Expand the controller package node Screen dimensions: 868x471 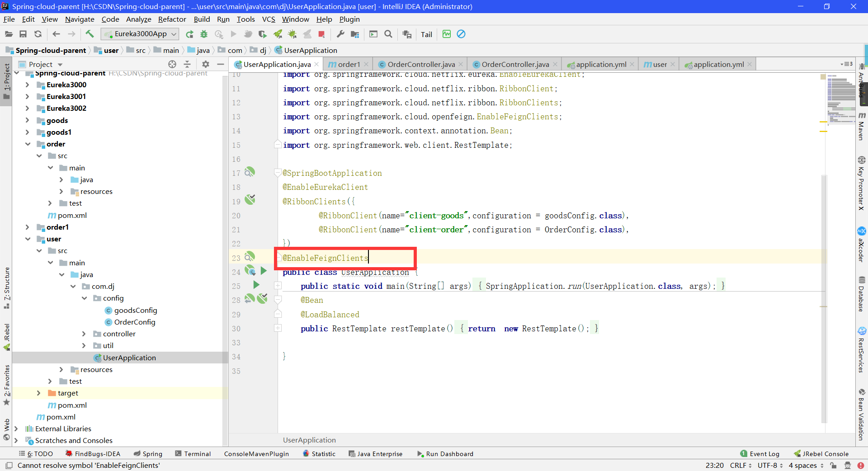coord(84,334)
